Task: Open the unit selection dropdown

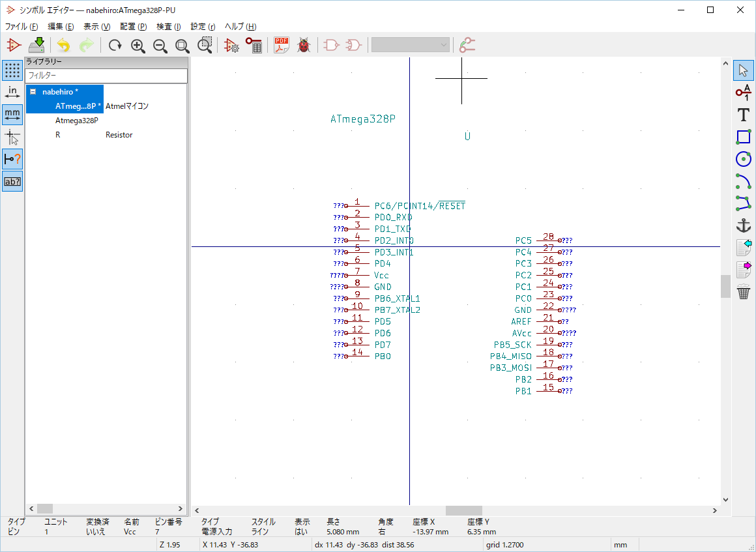Action: tap(411, 45)
